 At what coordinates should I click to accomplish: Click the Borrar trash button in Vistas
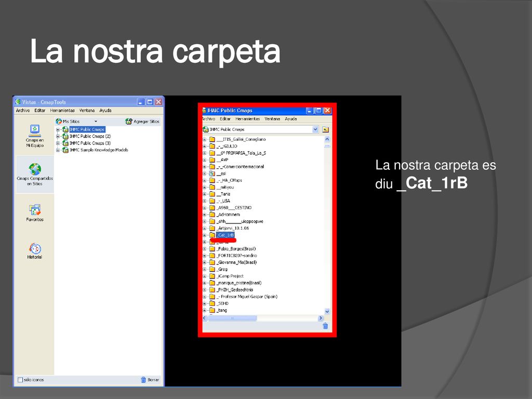[150, 380]
